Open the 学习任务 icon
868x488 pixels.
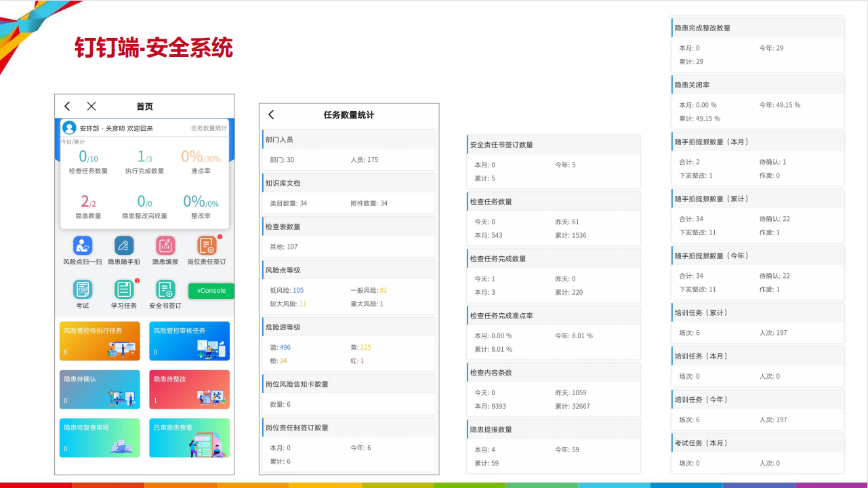tap(124, 290)
